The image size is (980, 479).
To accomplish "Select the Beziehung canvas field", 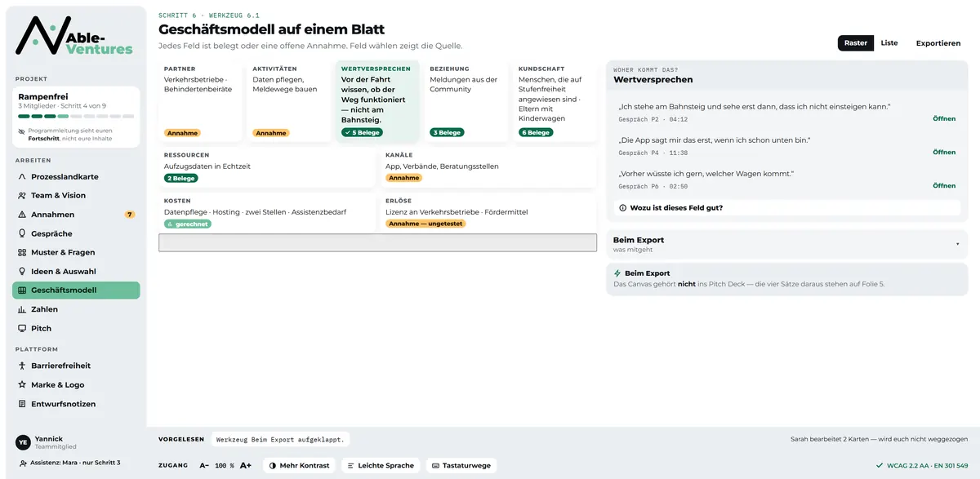I will point(466,101).
